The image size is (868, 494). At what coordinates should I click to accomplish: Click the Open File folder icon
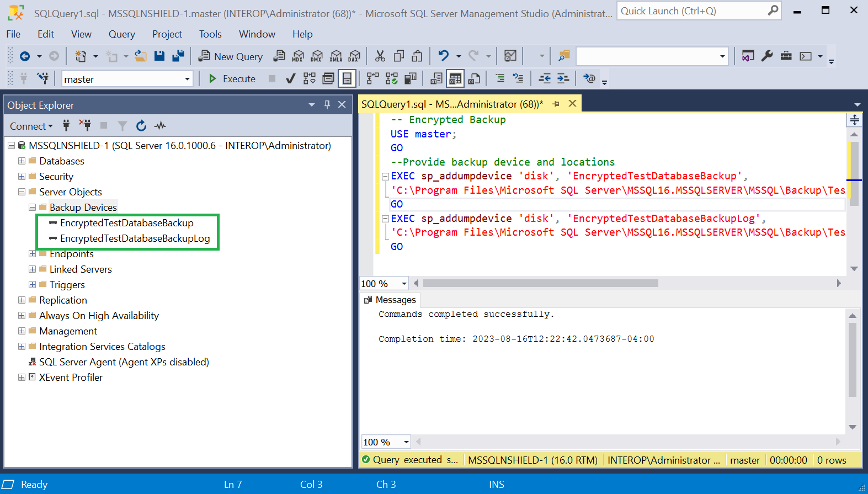tap(141, 56)
